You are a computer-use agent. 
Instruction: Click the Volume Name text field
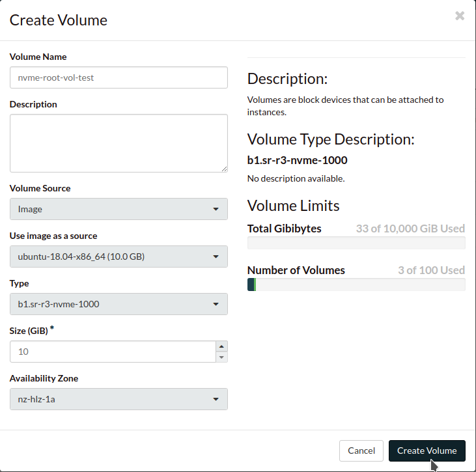click(119, 77)
